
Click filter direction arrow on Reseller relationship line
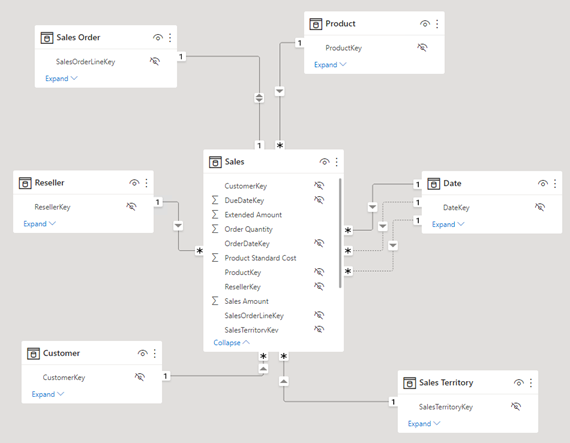point(178,226)
